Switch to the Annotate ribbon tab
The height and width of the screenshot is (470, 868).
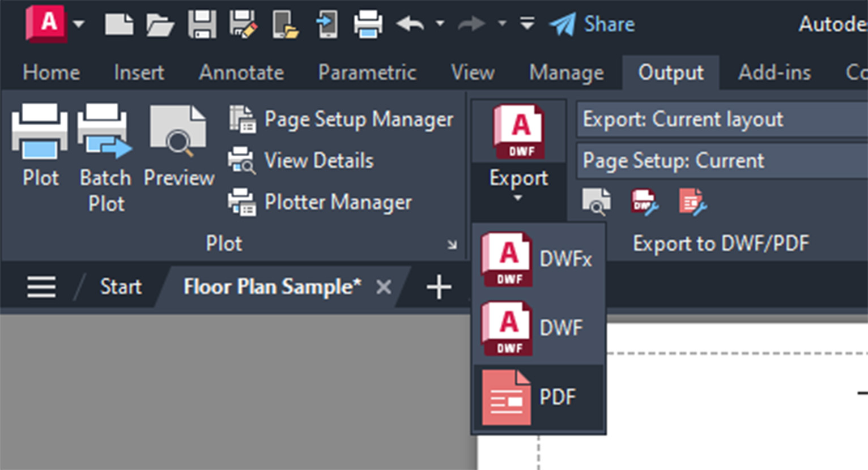pos(241,72)
